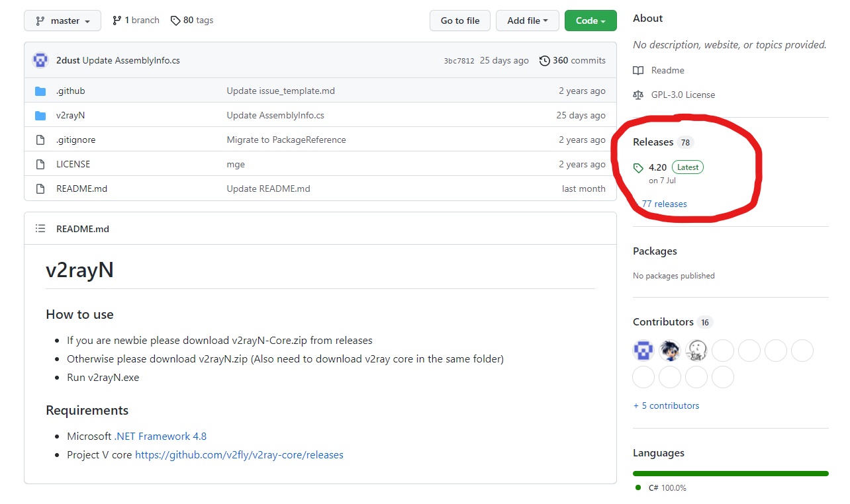Click the How to use heading
This screenshot has width=850, height=504.
[x=79, y=315]
